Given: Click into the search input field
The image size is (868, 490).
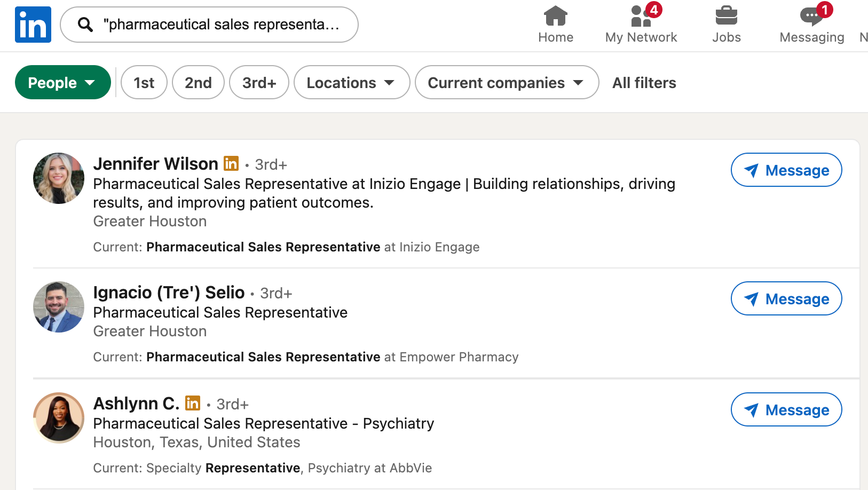Looking at the screenshot, I should (x=221, y=25).
